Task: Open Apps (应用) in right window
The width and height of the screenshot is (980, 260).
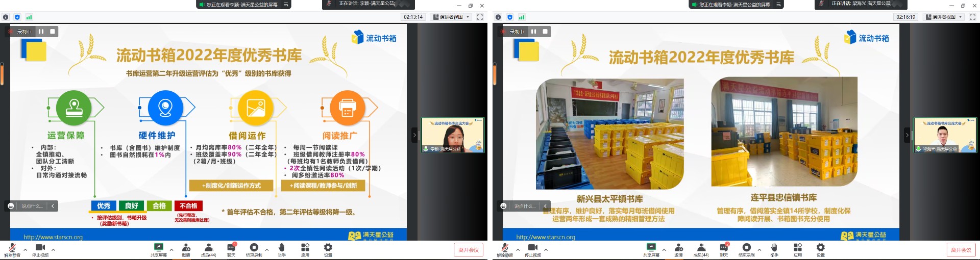Action: 798,250
